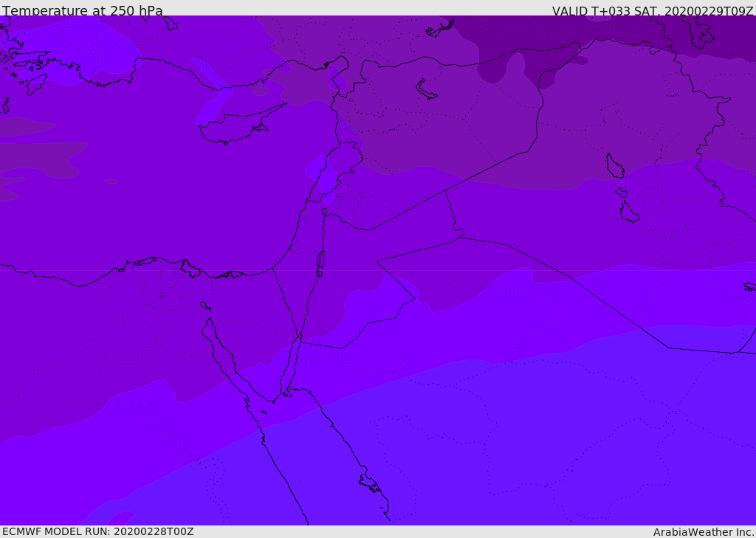The image size is (756, 538).
Task: Click the 'VALID T+033 SAT. 20200229T09Z' label
Action: (x=653, y=10)
